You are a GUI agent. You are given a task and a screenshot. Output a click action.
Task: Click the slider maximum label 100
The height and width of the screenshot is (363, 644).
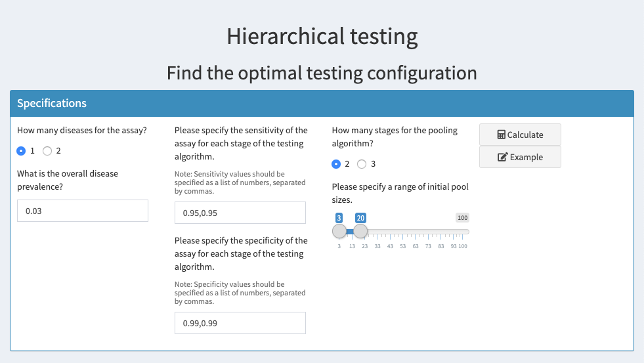click(462, 218)
